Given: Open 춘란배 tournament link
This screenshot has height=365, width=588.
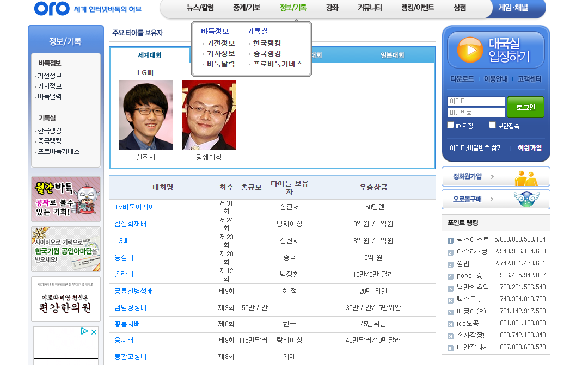Looking at the screenshot, I should (124, 274).
